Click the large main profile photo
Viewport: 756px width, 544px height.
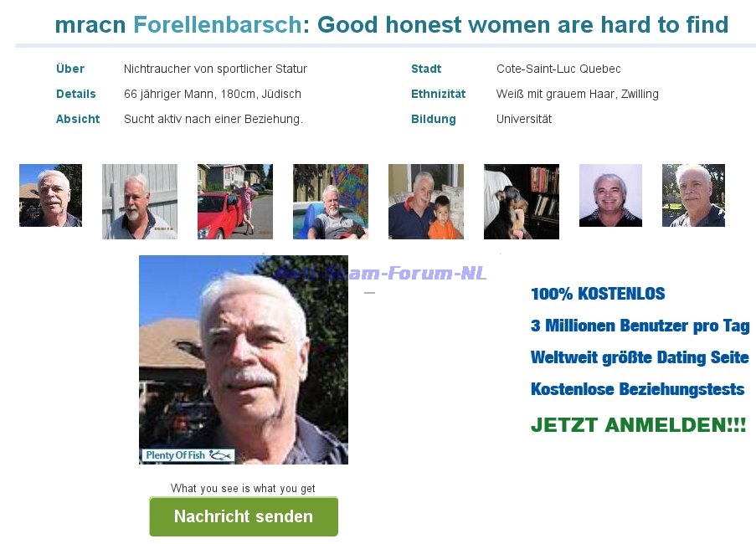click(x=244, y=360)
